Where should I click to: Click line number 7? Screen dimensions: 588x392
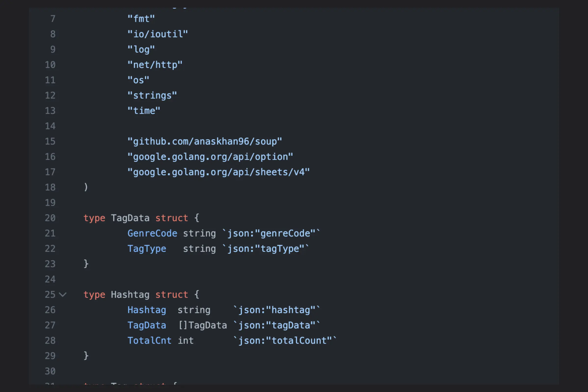click(x=53, y=19)
